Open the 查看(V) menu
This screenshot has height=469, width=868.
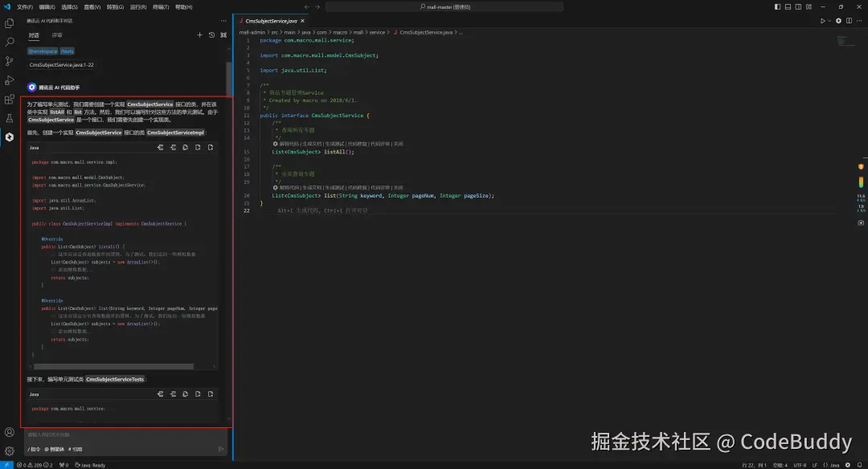pyautogui.click(x=92, y=7)
